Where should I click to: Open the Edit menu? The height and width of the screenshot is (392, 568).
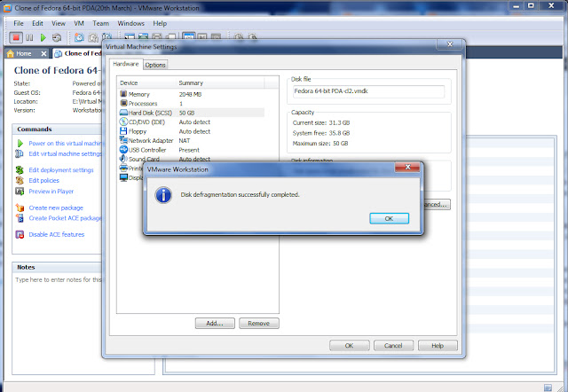37,23
